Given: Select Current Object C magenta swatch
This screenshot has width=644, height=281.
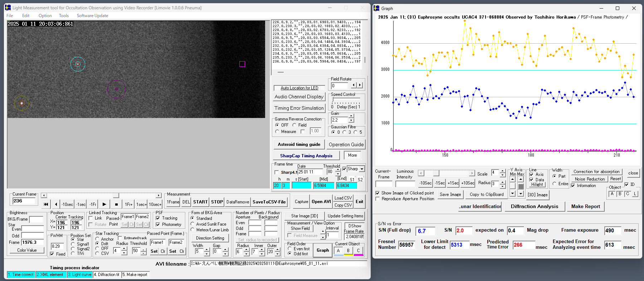Looking at the screenshot, I should tap(358, 251).
